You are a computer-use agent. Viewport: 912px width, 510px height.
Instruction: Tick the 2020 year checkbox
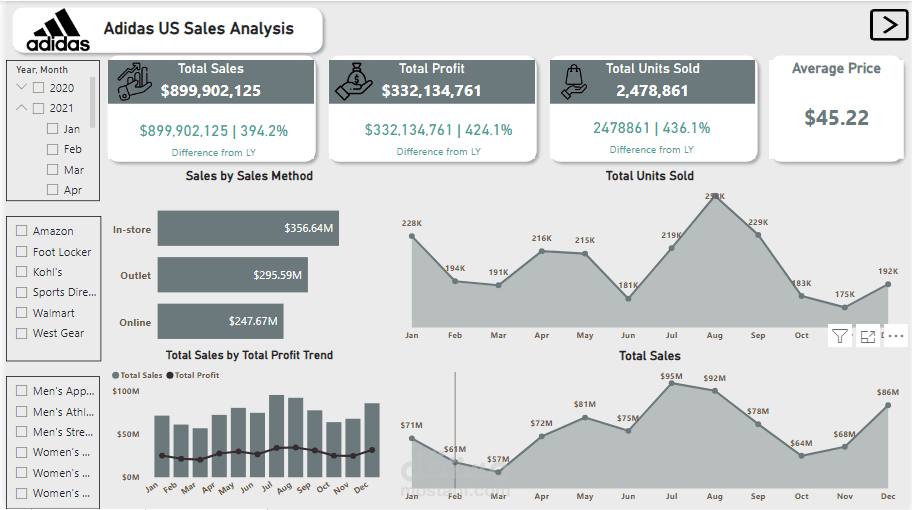click(x=38, y=88)
